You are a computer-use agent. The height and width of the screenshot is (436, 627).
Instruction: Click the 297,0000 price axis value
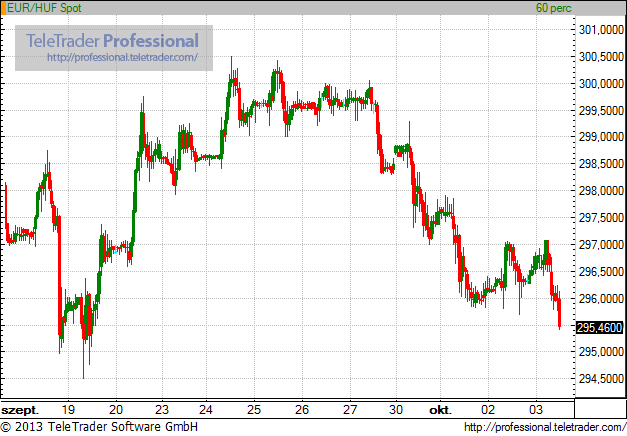pos(601,244)
